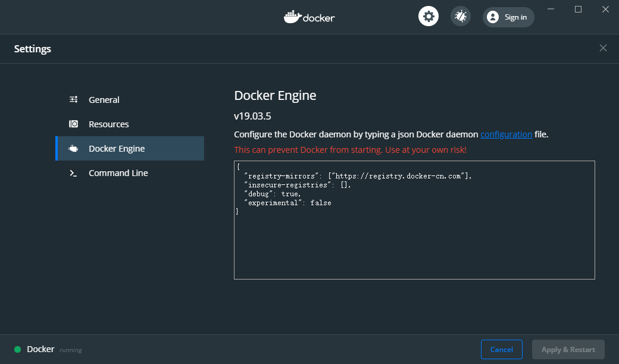
Task: Close the Settings panel
Action: tap(603, 48)
